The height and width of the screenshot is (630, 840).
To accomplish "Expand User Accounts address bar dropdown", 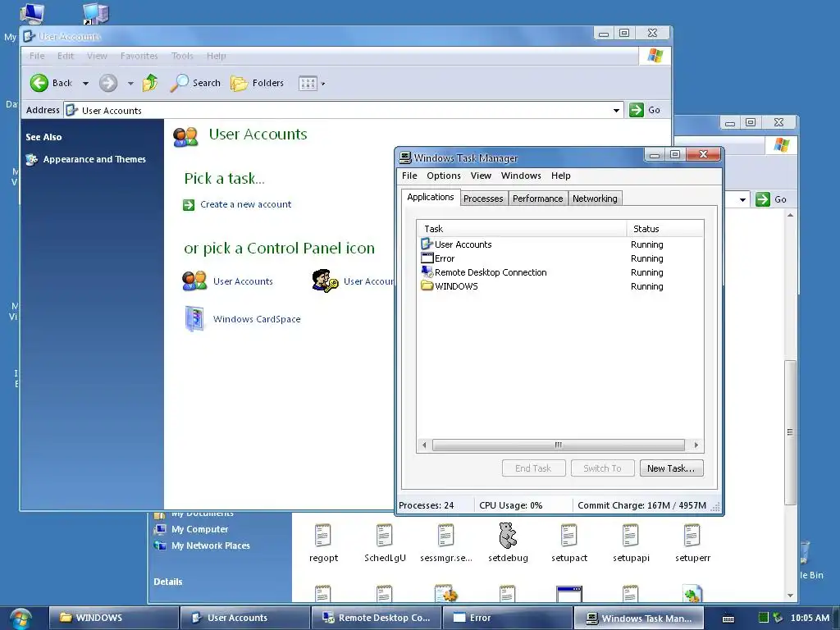I will point(617,111).
